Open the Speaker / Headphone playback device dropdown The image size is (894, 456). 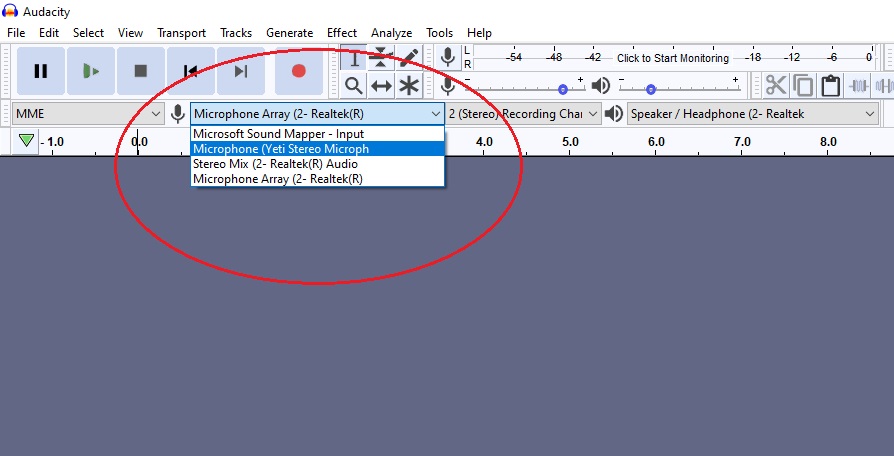coord(753,114)
